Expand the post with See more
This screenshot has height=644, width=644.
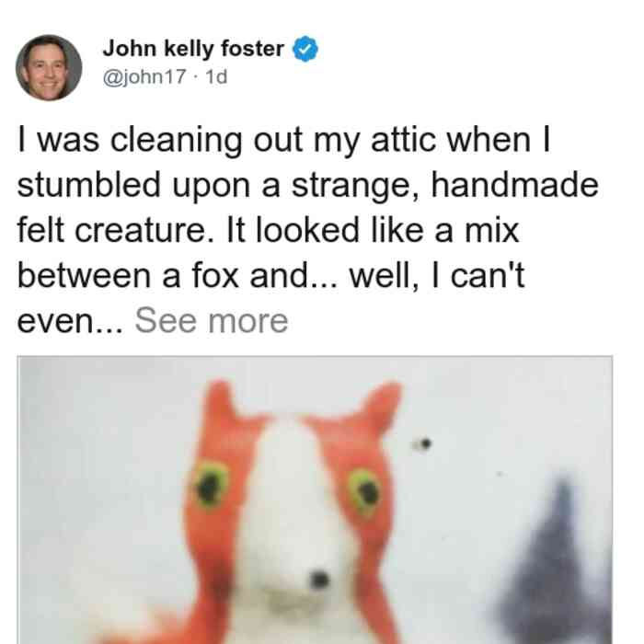(212, 321)
